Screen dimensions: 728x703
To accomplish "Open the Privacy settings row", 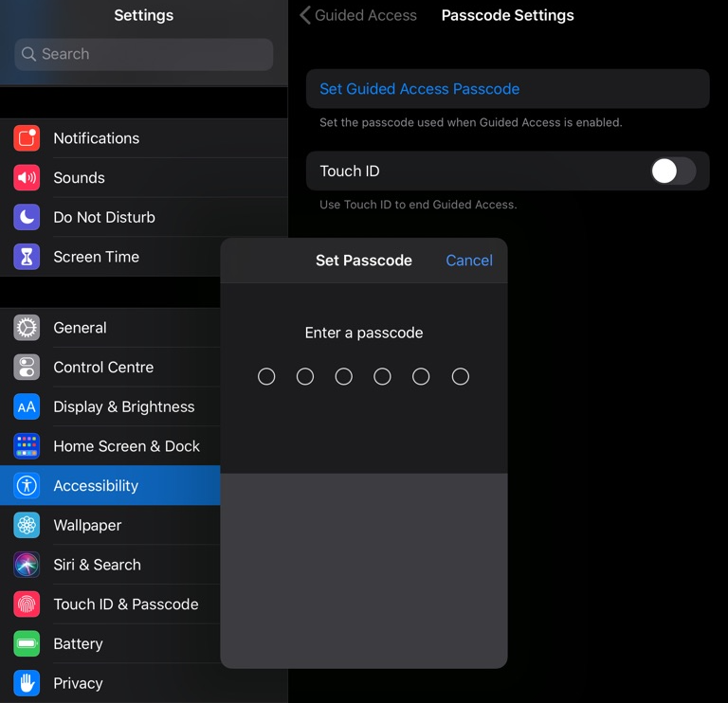I will [x=79, y=683].
